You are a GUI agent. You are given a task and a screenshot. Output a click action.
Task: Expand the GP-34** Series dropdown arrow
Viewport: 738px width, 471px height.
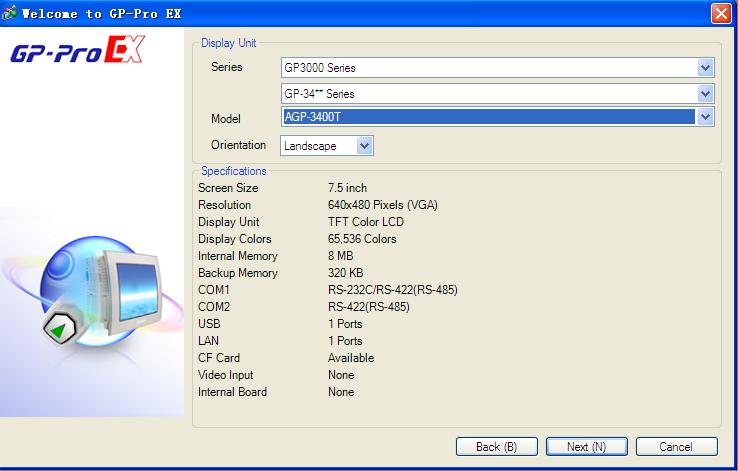click(706, 93)
